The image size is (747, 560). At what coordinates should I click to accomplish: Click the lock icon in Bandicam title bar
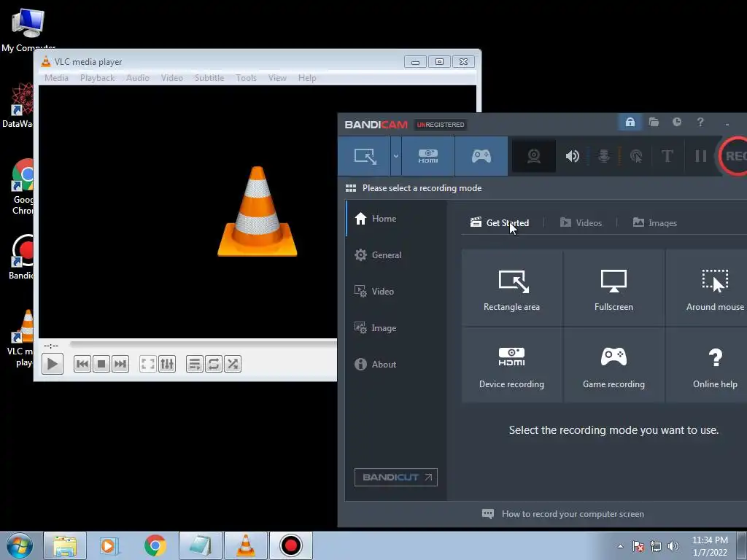630,122
